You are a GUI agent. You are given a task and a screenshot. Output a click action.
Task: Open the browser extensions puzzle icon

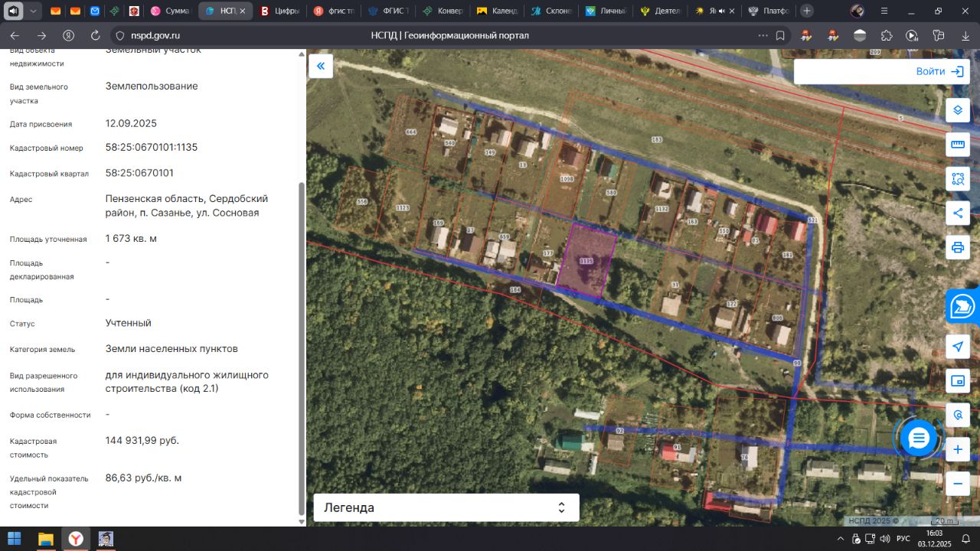pos(887,36)
